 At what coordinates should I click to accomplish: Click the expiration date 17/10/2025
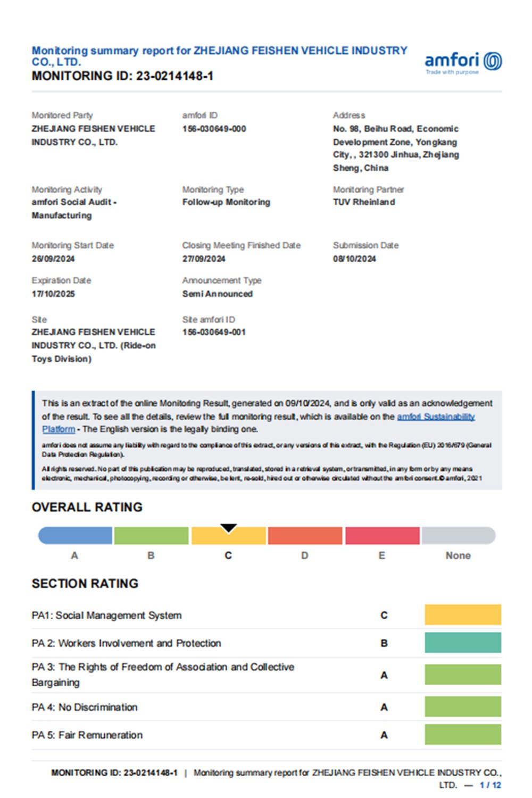click(x=53, y=294)
